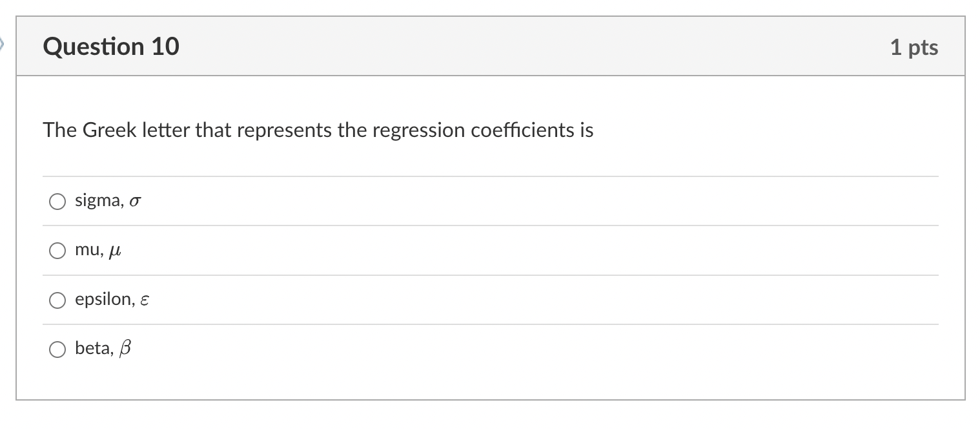Click the β Greek symbol
The image size is (980, 429).
[x=126, y=348]
